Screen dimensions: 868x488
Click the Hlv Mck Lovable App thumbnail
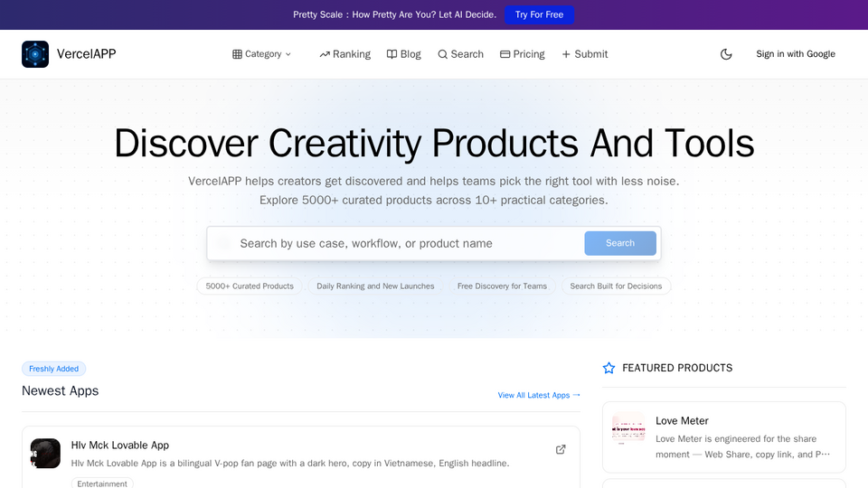point(45,453)
